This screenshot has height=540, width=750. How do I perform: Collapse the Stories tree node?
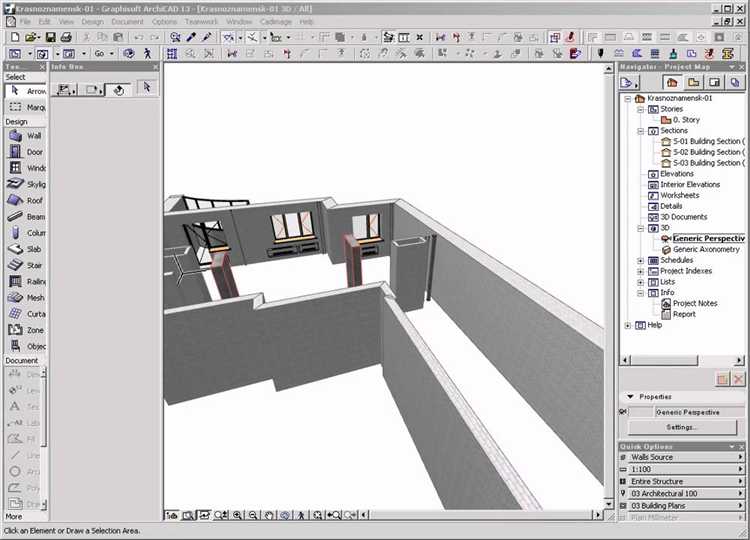tap(640, 110)
